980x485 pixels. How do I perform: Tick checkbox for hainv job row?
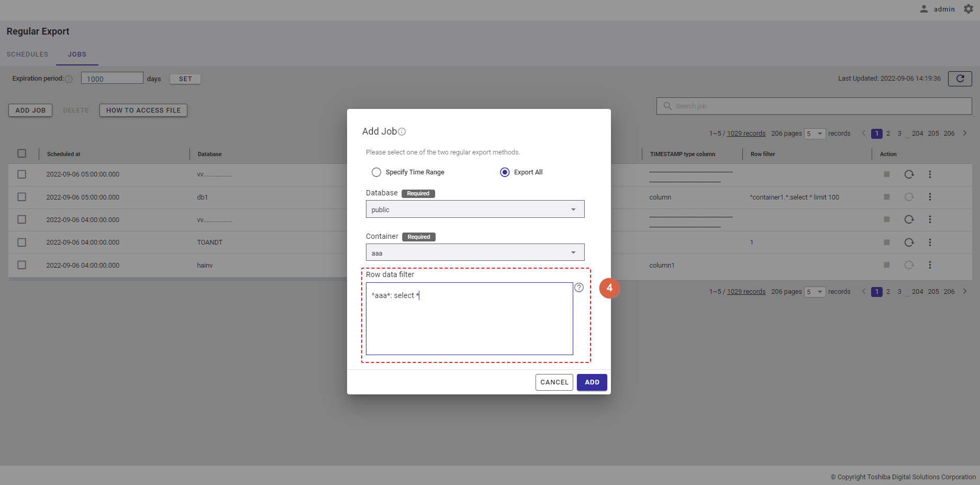click(x=21, y=265)
